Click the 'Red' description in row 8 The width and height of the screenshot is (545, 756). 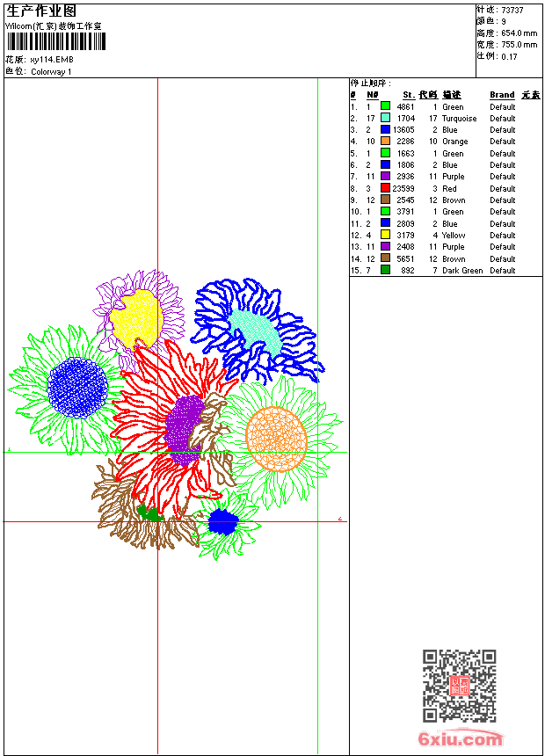pos(449,188)
